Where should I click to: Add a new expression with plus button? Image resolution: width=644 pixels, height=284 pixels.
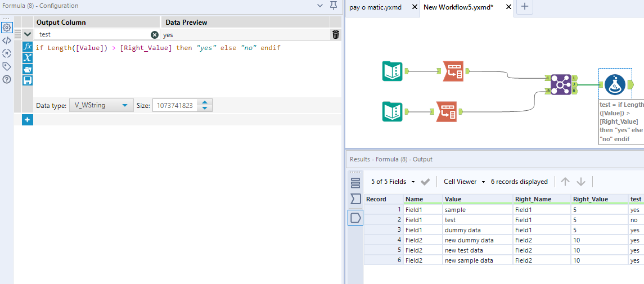(x=28, y=120)
